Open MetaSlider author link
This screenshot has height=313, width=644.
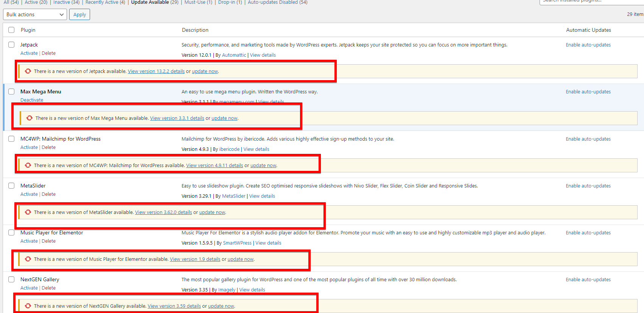(234, 196)
